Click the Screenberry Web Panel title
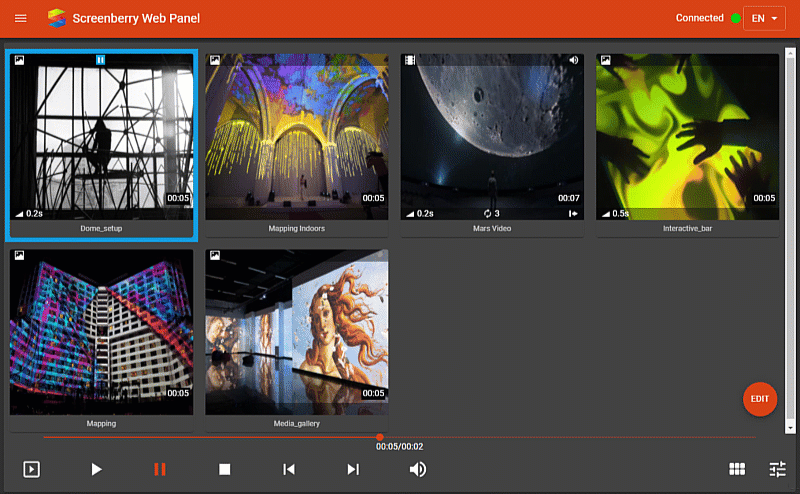Image resolution: width=800 pixels, height=494 pixels. pos(136,18)
